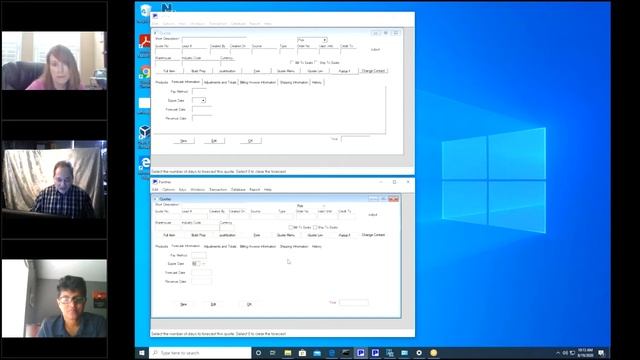The height and width of the screenshot is (360, 640).
Task: Open Edge browser taskbar icon
Action: pos(332,353)
